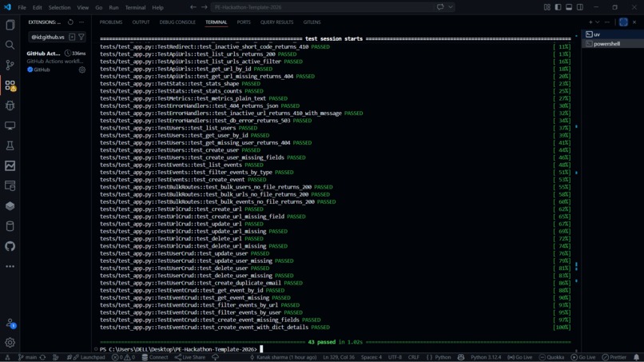The height and width of the screenshot is (362, 644).
Task: Click Connect database in status bar
Action: click(x=155, y=357)
